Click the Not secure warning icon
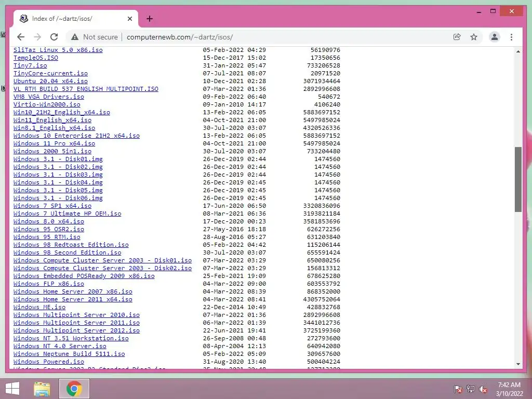The image size is (532, 399). coord(75,37)
